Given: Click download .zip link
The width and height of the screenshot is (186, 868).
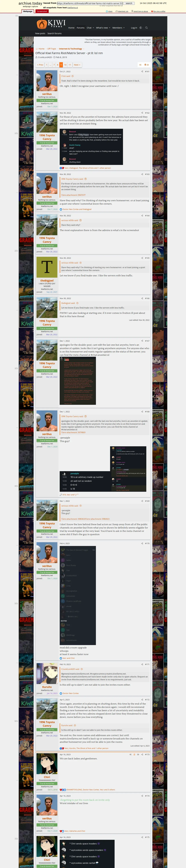Looking at the screenshot, I should [x=122, y=11].
